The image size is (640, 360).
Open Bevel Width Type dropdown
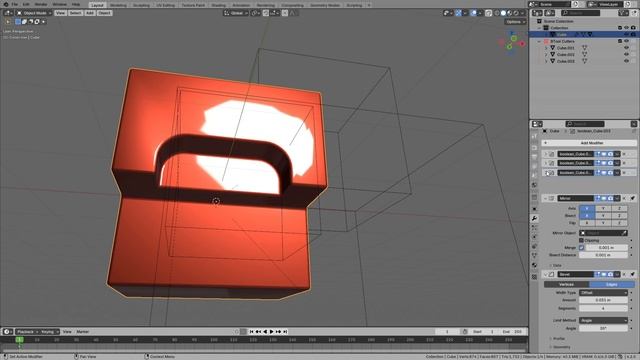(x=603, y=293)
